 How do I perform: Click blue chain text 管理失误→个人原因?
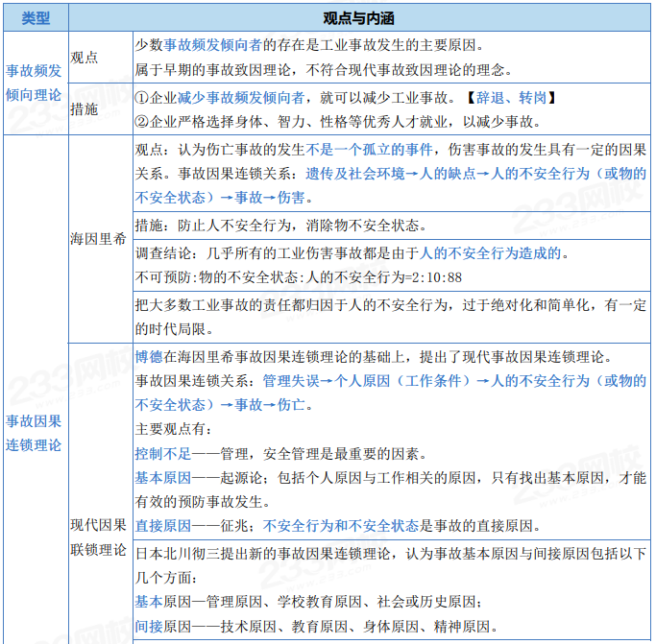point(327,381)
